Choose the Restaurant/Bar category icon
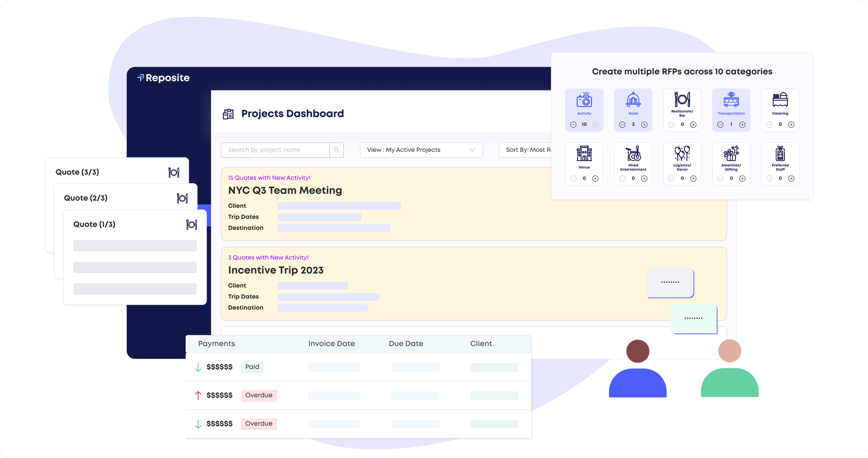 682,99
